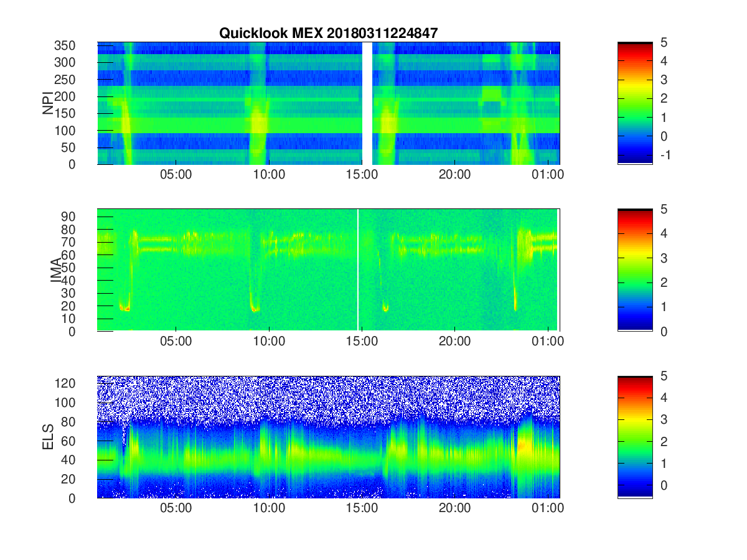The width and height of the screenshot is (747, 560).
Task: Click the 20:00 label under NPI panel
Action: [x=454, y=175]
